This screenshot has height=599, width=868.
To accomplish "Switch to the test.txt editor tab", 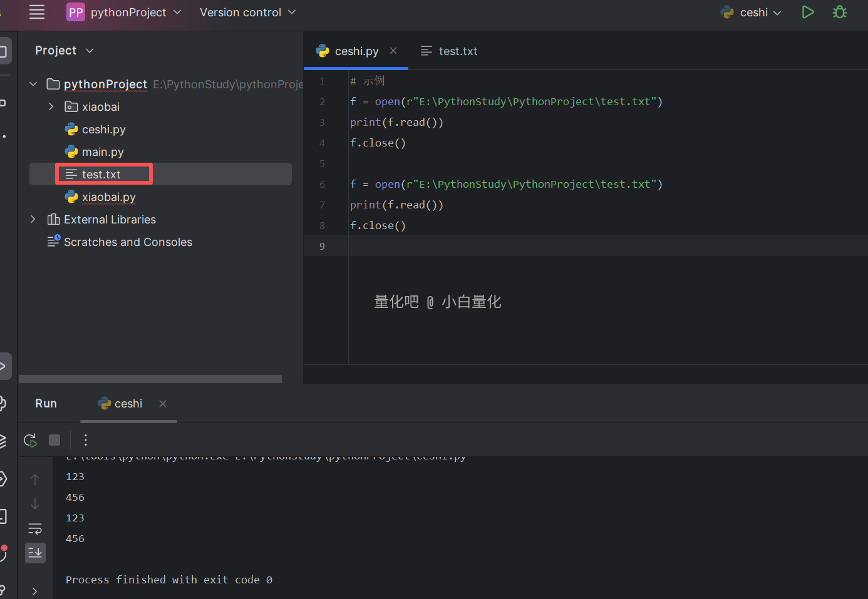I will (x=457, y=51).
